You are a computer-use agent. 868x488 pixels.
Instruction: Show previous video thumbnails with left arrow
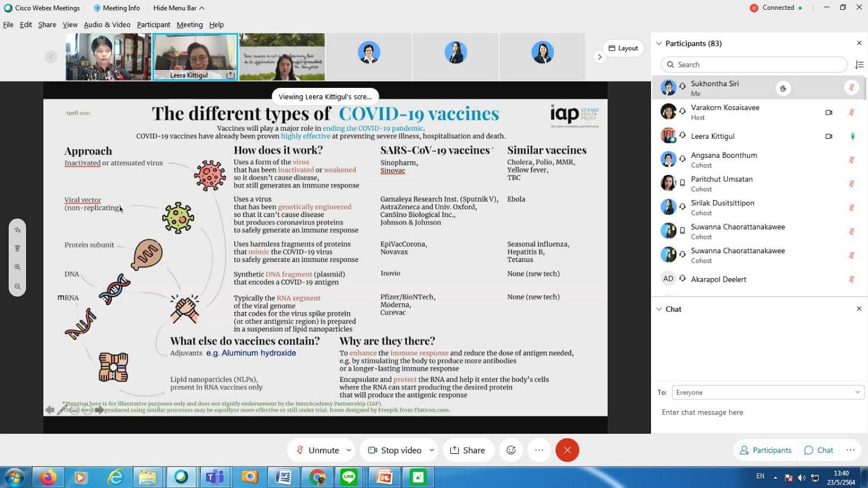click(51, 57)
